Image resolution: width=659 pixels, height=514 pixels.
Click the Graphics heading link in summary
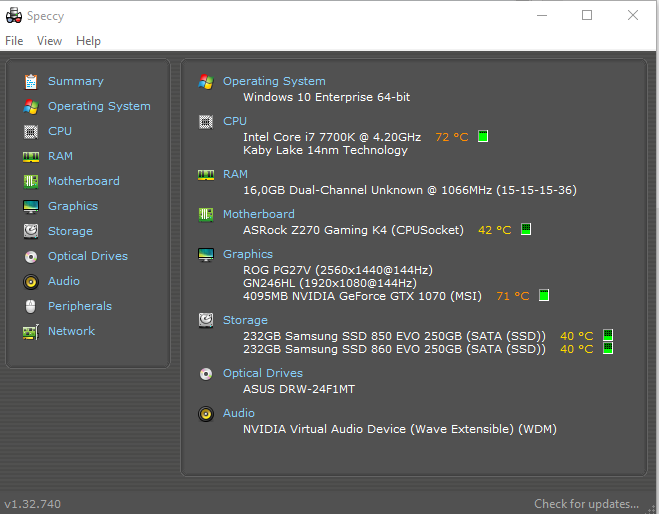click(248, 254)
